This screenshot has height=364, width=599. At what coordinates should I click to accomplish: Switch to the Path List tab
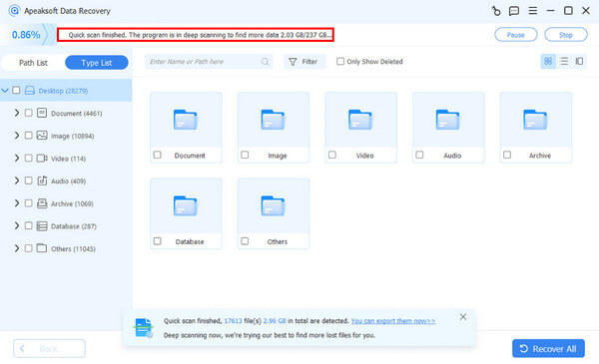pyautogui.click(x=33, y=63)
